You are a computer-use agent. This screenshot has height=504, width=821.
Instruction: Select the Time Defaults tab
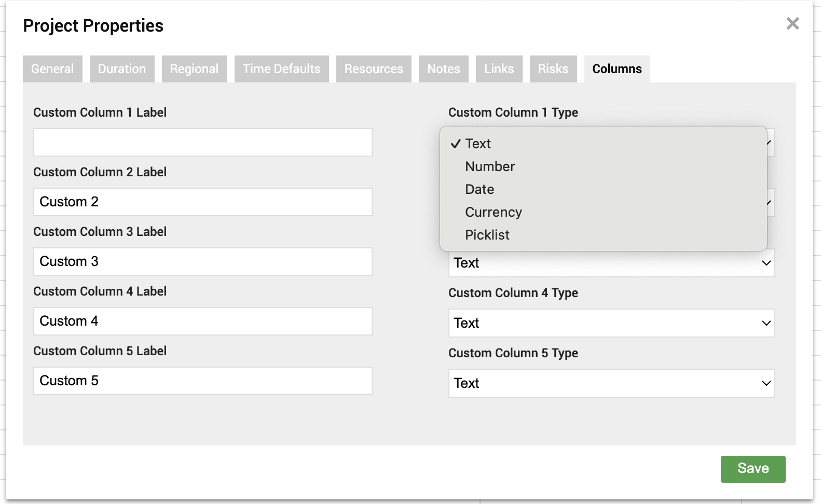click(x=281, y=69)
